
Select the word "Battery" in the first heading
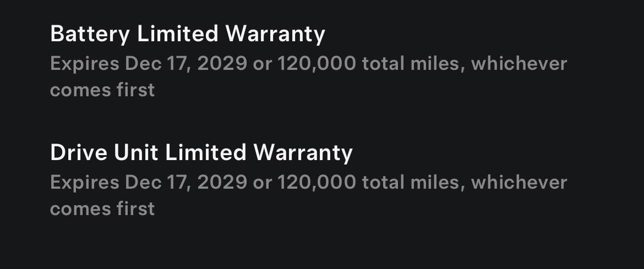(90, 34)
